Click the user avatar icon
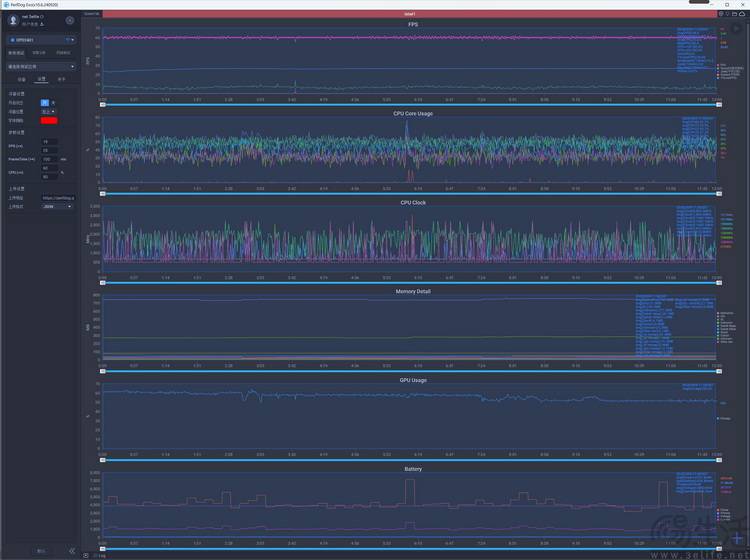The height and width of the screenshot is (560, 750). coord(12,19)
